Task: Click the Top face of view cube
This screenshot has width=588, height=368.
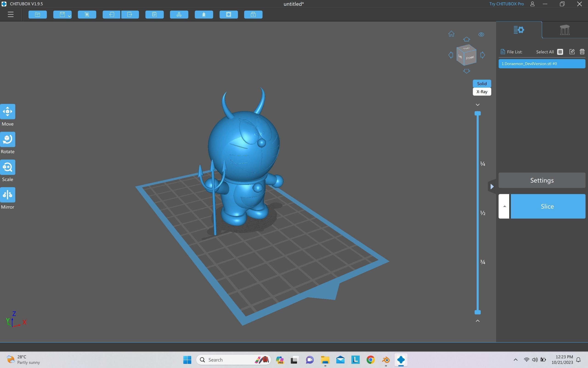Action: pyautogui.click(x=466, y=48)
